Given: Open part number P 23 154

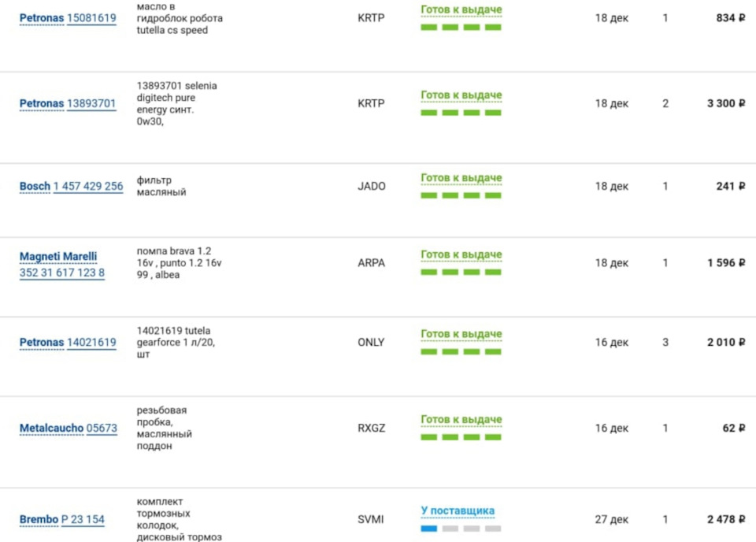Looking at the screenshot, I should (x=83, y=520).
